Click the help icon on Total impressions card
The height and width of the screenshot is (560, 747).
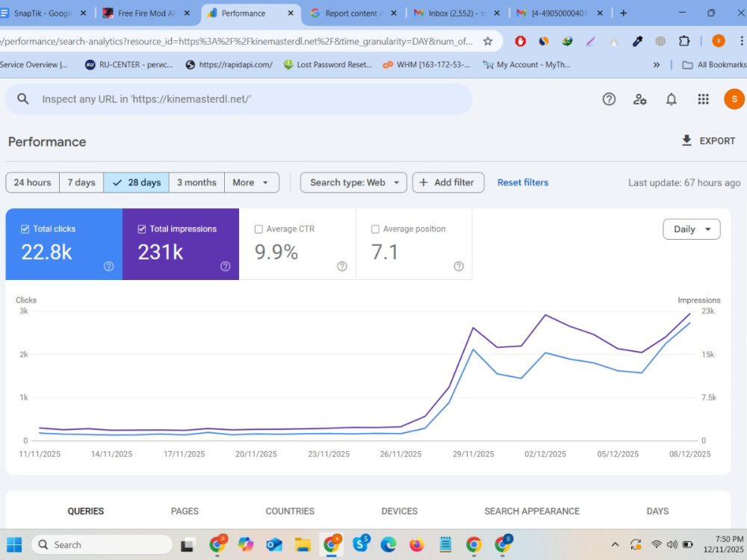click(x=226, y=267)
